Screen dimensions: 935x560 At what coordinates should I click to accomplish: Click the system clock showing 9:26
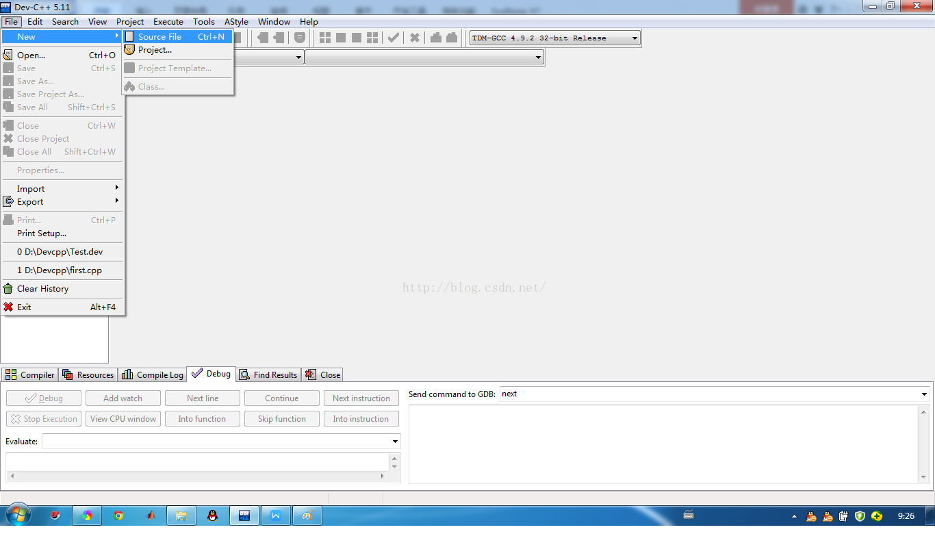[x=906, y=516]
